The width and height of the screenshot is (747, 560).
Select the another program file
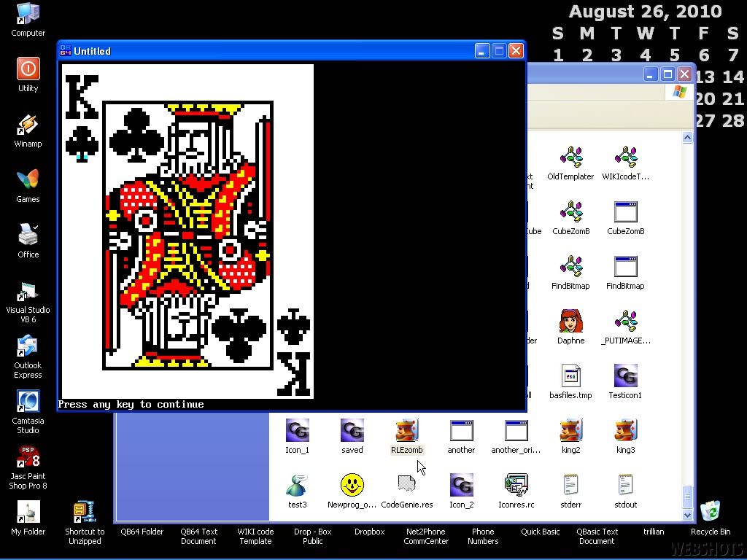(x=461, y=437)
